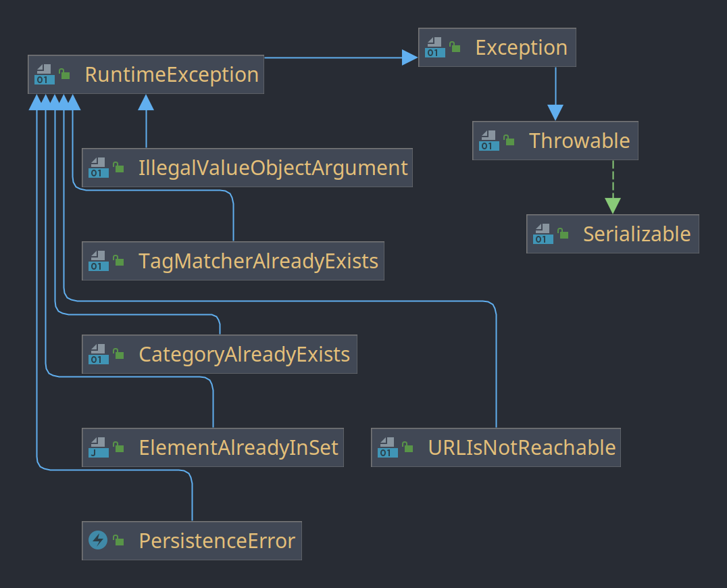Viewport: 727px width, 588px height.
Task: Click the green lock icon on CategoryAlreadyExists
Action: [119, 354]
